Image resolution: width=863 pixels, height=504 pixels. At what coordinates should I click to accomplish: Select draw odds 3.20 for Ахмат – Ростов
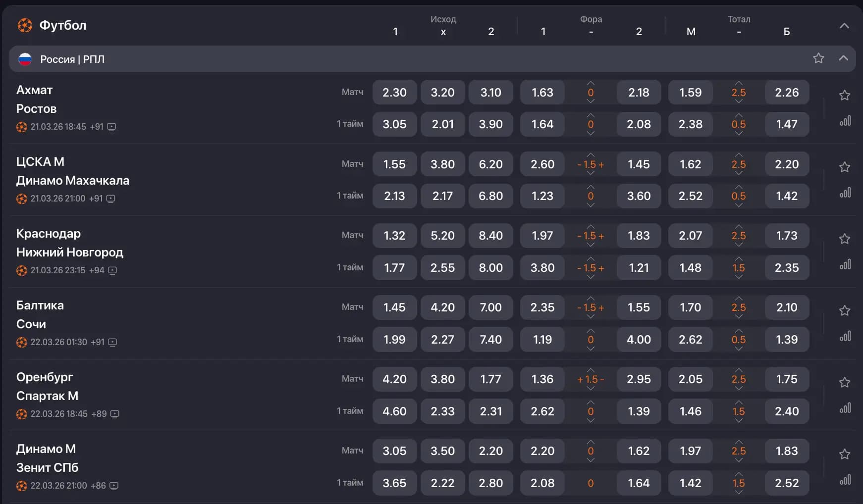tap(442, 93)
